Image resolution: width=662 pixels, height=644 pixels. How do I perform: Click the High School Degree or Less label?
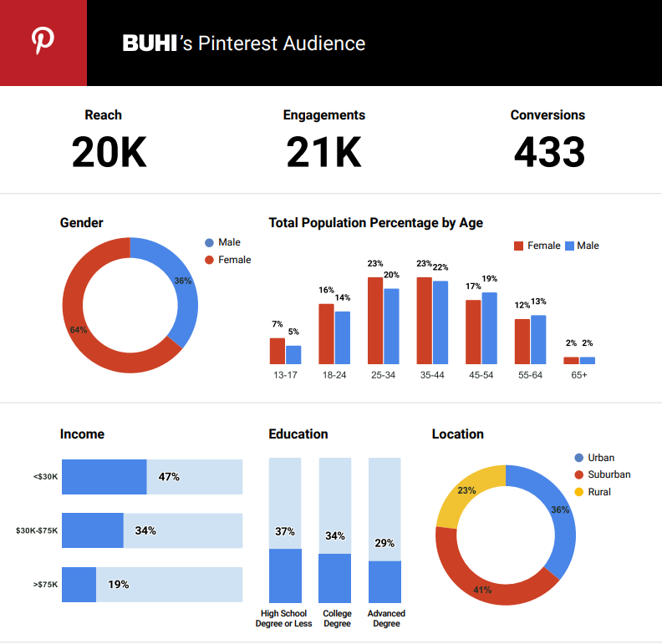tap(283, 619)
